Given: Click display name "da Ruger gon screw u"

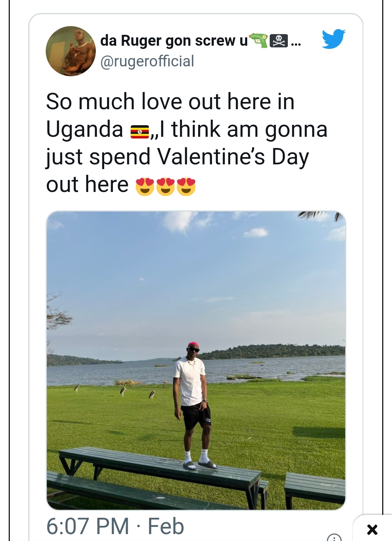Looking at the screenshot, I should pyautogui.click(x=174, y=41).
